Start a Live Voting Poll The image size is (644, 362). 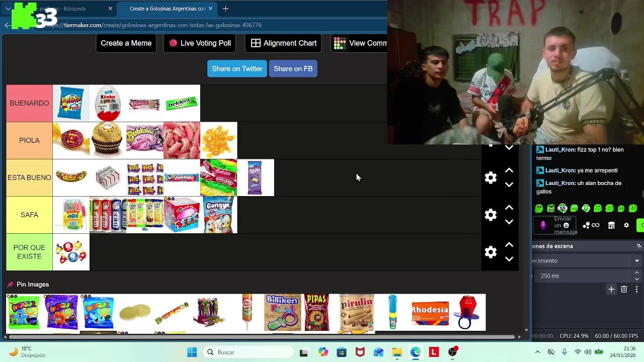(200, 43)
